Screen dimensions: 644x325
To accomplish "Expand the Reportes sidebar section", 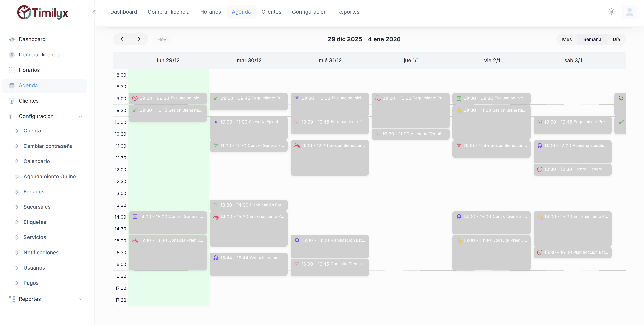I will coord(80,299).
